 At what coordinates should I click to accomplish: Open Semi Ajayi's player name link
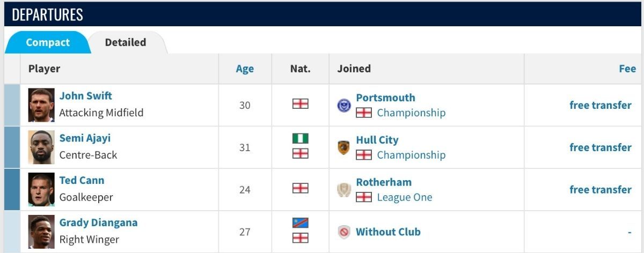(x=85, y=138)
